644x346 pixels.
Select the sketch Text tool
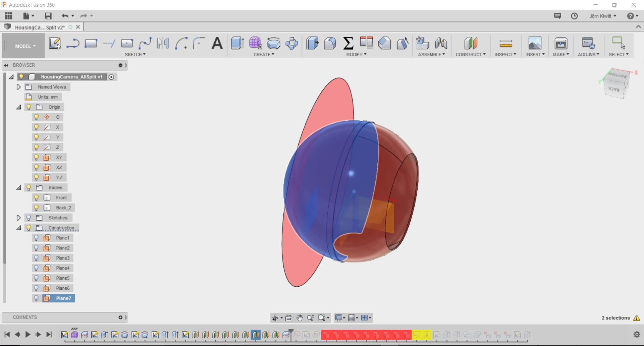tap(217, 43)
